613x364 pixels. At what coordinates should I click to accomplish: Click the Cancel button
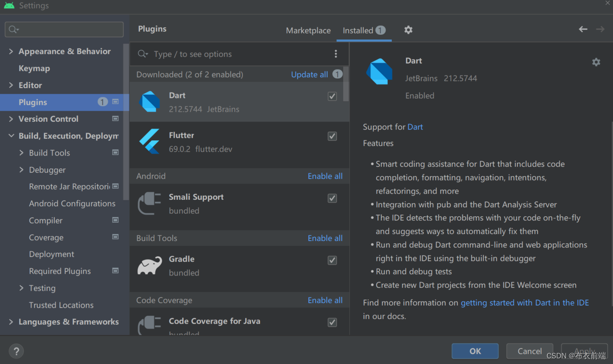(530, 351)
